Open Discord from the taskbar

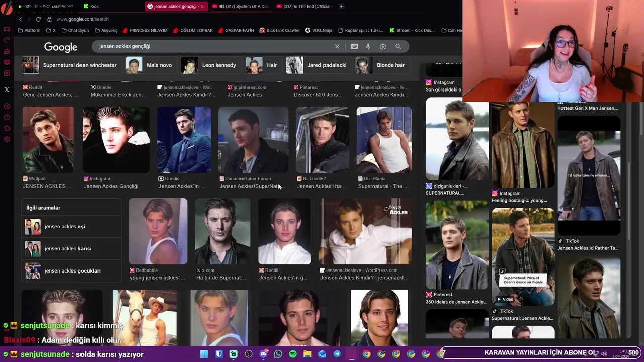tap(263, 354)
